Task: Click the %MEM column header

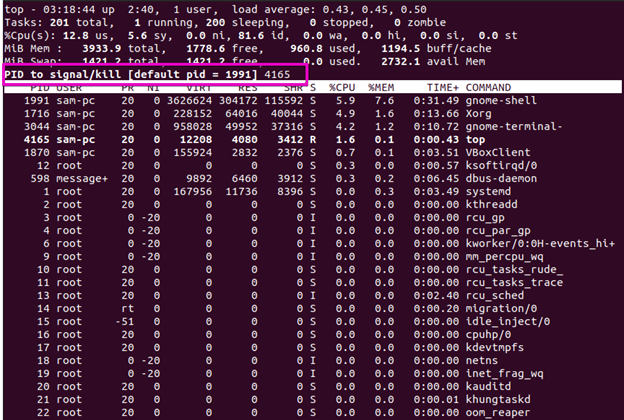Action: point(381,88)
